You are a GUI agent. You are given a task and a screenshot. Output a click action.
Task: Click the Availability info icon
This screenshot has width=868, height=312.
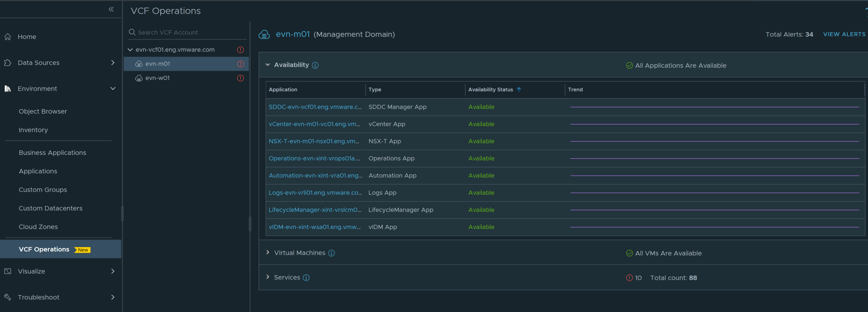(x=315, y=65)
